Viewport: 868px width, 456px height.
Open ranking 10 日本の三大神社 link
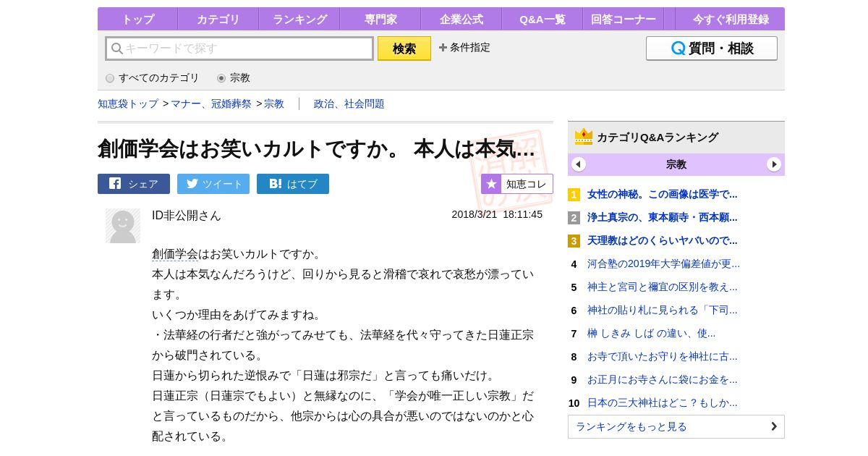[663, 402]
